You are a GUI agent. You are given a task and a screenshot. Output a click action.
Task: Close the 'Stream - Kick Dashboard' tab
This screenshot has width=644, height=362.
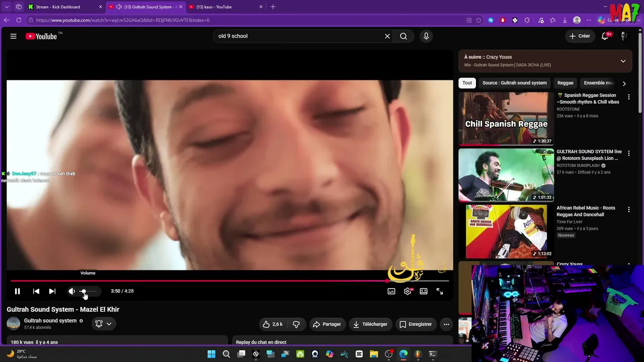101,7
